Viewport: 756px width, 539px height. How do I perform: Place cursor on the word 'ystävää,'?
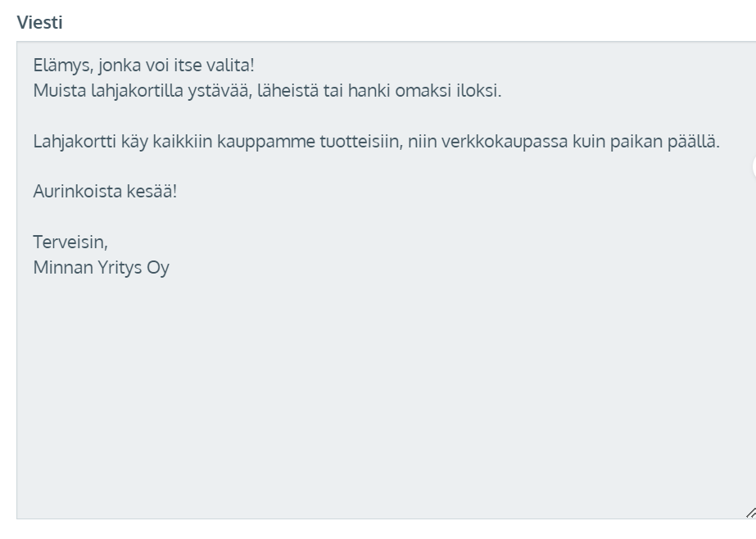point(220,91)
